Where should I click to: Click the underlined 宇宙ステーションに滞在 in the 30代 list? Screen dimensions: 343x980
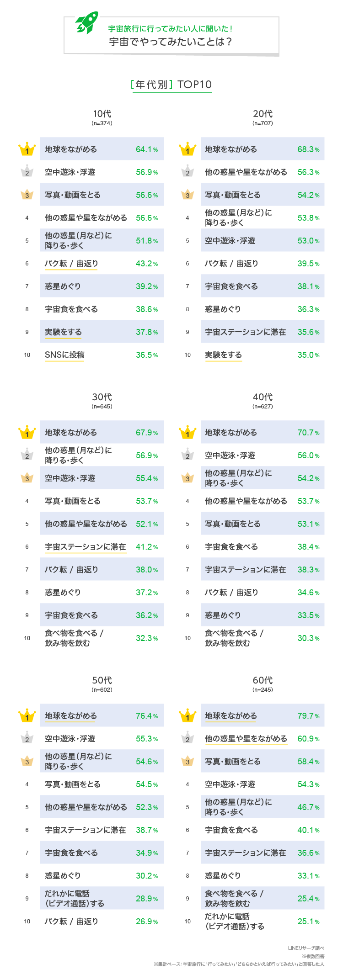85,547
